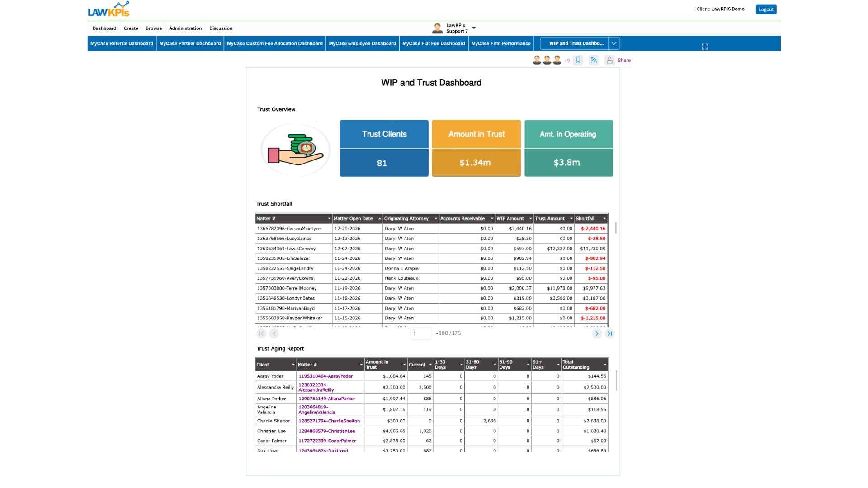Click the LawKPIs logo
The width and height of the screenshot is (868, 488).
coord(108,9)
